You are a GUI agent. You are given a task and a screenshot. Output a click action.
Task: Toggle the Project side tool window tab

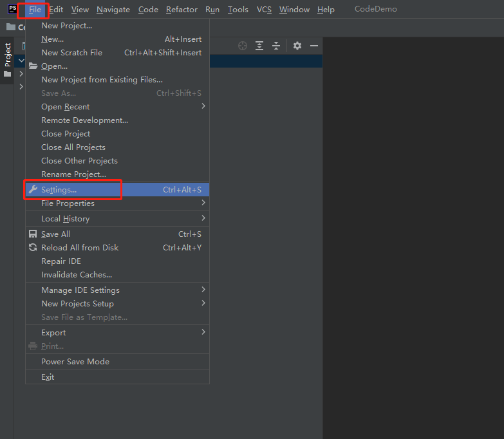click(7, 60)
